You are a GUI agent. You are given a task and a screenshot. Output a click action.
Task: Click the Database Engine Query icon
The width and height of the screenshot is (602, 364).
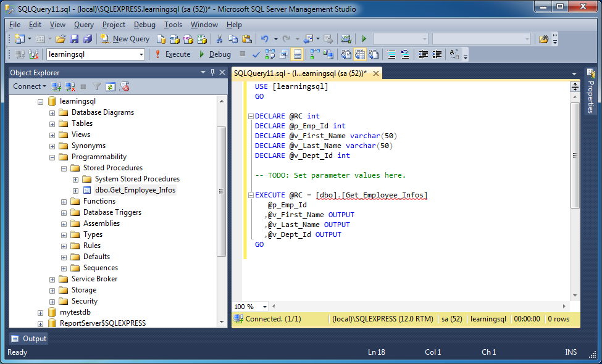pyautogui.click(x=161, y=39)
